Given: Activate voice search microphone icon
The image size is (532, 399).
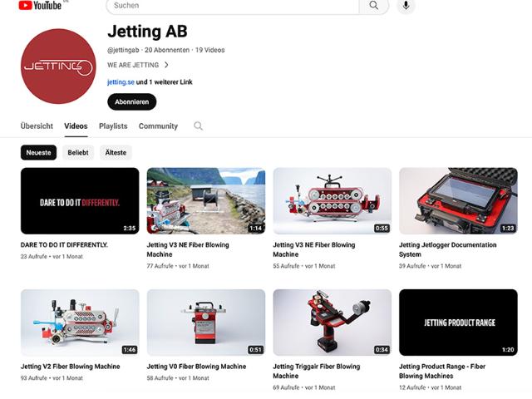Looking at the screenshot, I should (406, 6).
